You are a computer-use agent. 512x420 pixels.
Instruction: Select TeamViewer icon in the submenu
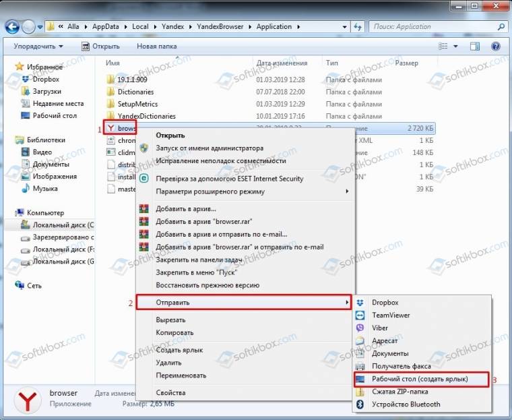point(360,316)
